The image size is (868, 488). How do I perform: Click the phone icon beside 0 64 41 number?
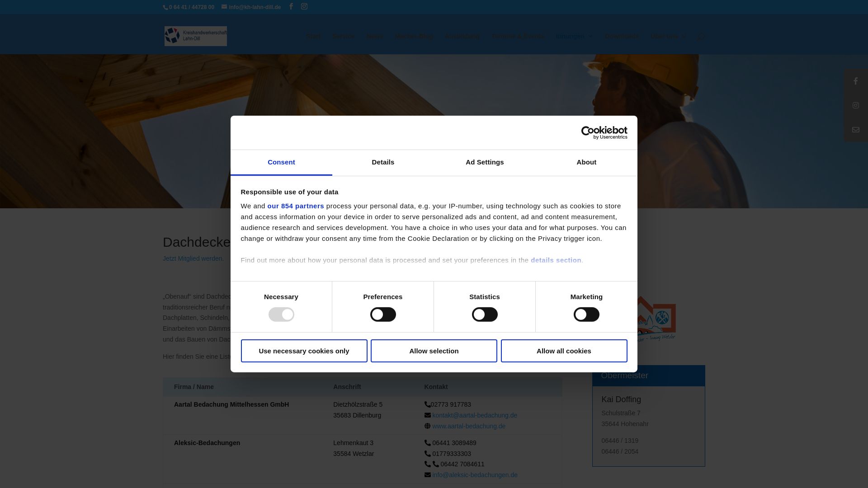[165, 7]
